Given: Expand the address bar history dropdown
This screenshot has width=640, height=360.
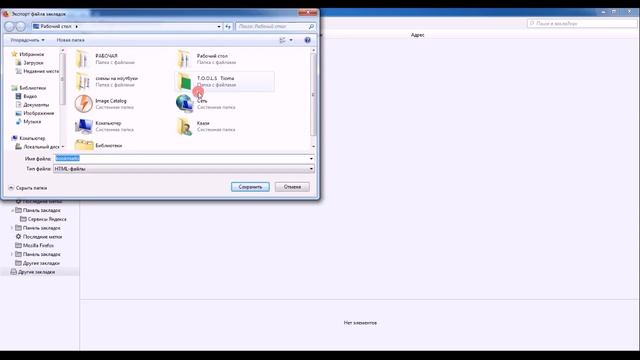Looking at the screenshot, I should [x=219, y=27].
